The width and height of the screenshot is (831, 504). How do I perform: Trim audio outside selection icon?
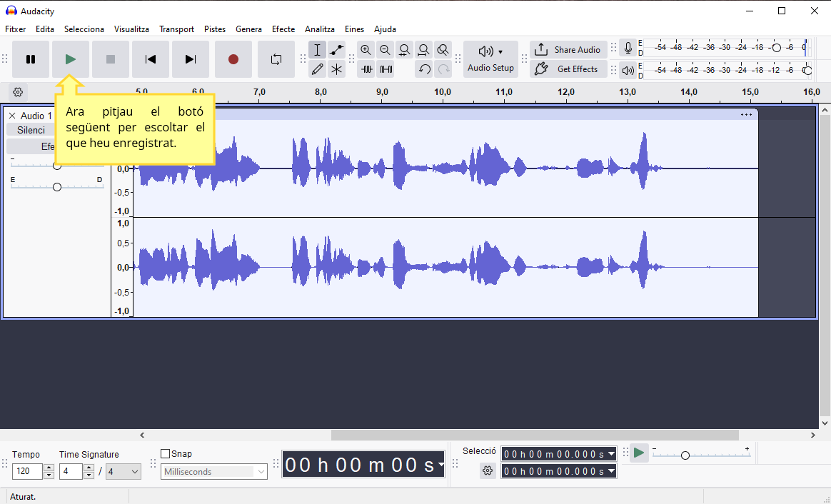366,69
